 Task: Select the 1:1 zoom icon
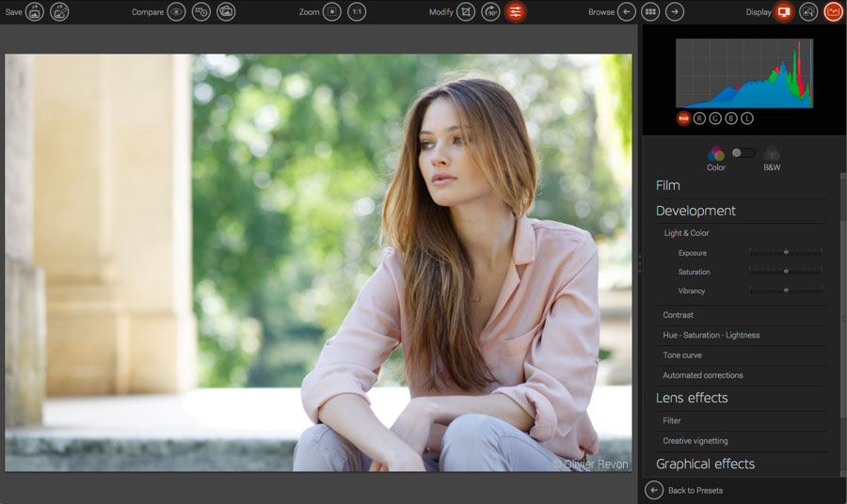tap(357, 12)
